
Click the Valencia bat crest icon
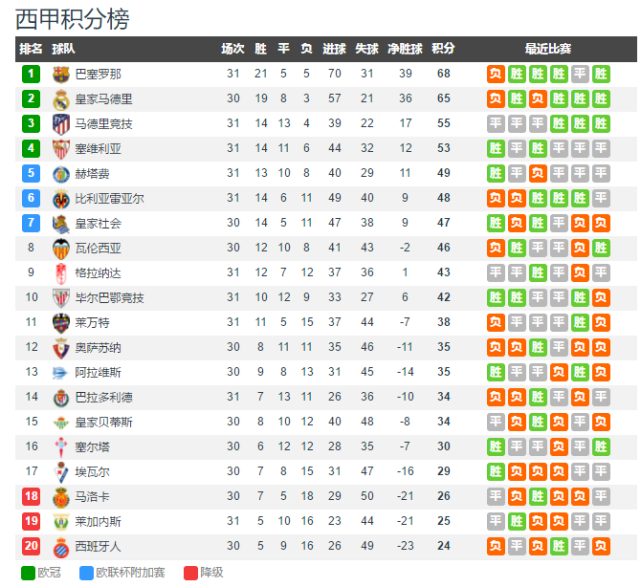[x=61, y=248]
